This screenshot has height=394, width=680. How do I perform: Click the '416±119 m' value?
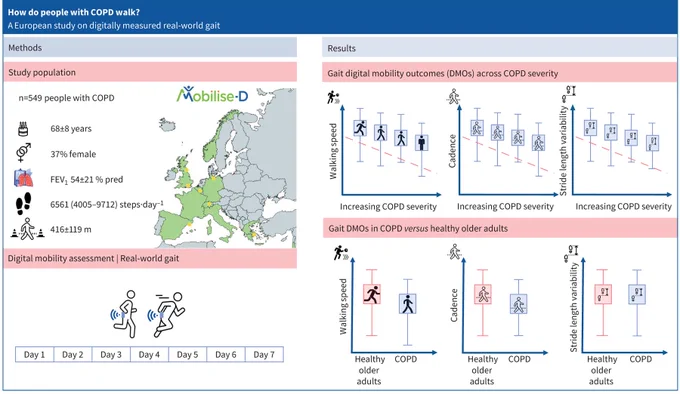tap(71, 229)
